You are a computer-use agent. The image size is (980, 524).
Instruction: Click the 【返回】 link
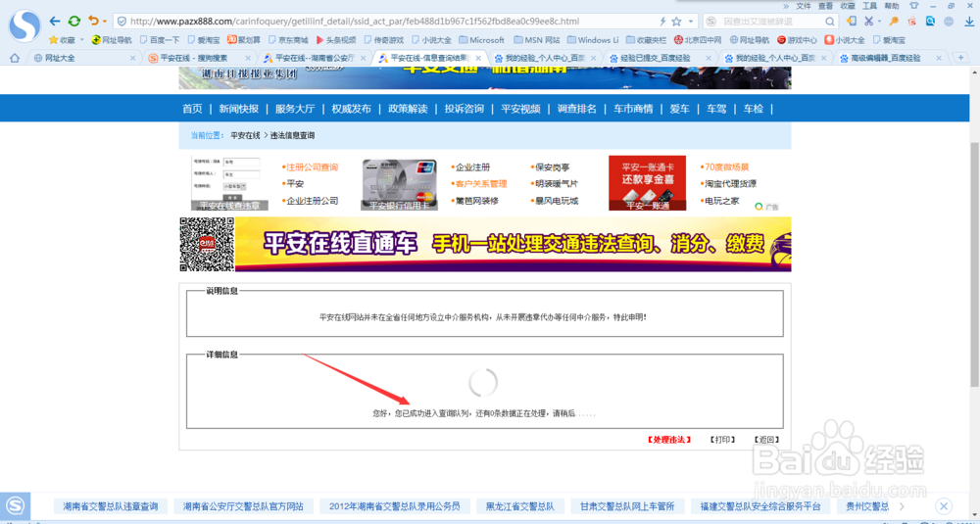tap(766, 440)
